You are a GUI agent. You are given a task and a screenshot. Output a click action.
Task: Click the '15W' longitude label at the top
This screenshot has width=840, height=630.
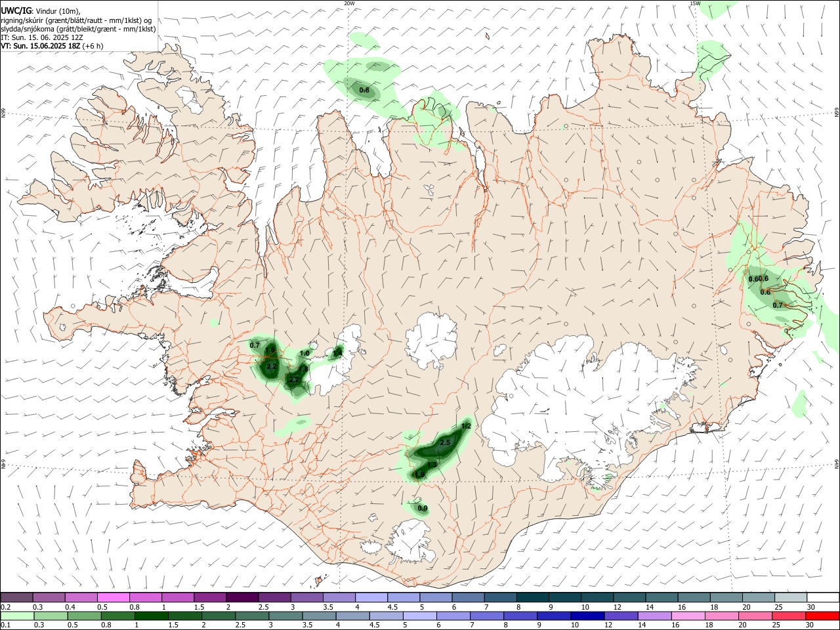[695, 3]
